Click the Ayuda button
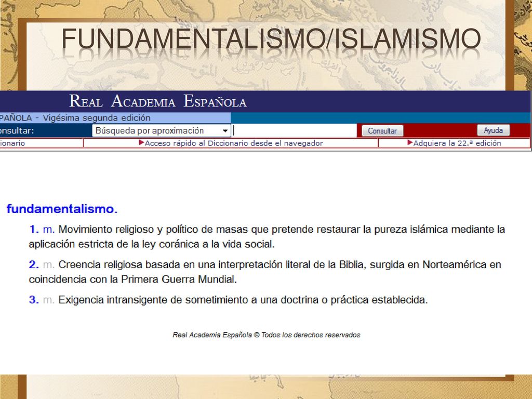 pos(493,130)
